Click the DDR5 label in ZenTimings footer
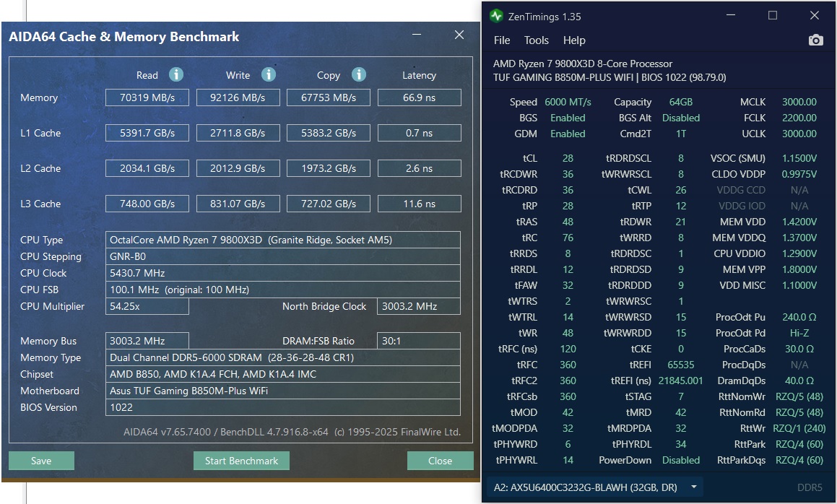Viewport: 837px width, 504px height. [x=810, y=487]
